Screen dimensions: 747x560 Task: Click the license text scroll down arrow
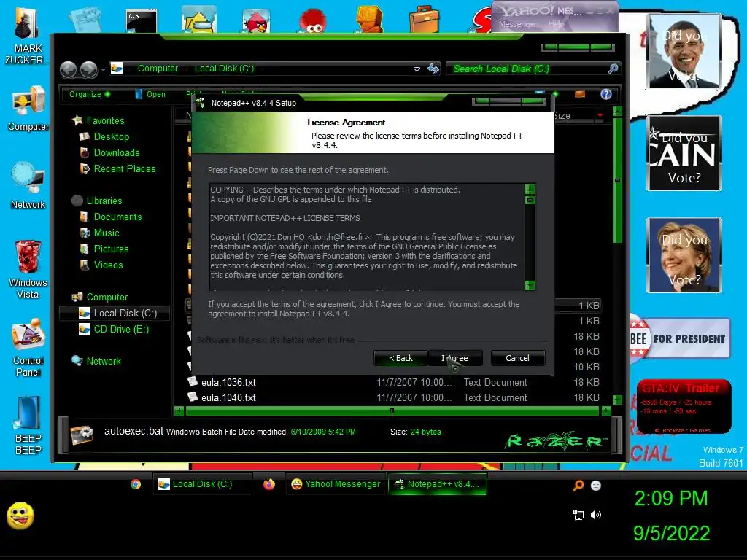pos(530,285)
